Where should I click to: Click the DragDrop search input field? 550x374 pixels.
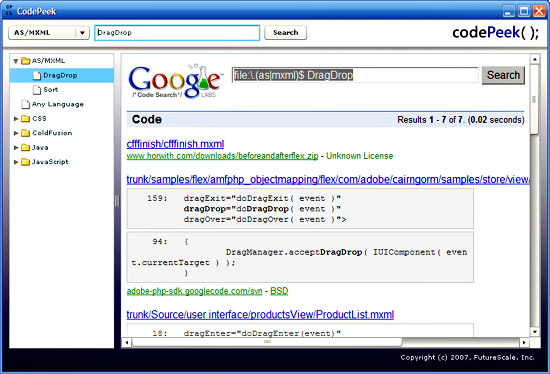pos(177,33)
